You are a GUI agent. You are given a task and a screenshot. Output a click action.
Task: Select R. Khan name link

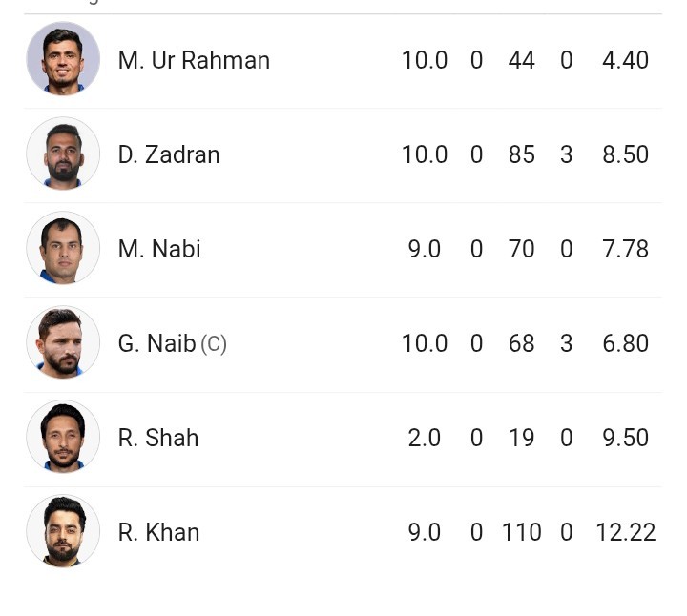click(158, 532)
